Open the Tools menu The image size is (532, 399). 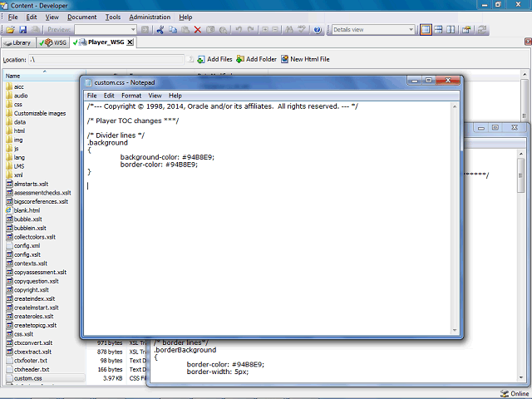(113, 17)
